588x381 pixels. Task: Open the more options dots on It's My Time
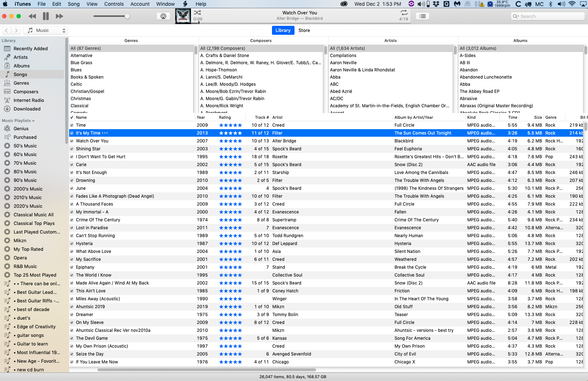click(105, 133)
